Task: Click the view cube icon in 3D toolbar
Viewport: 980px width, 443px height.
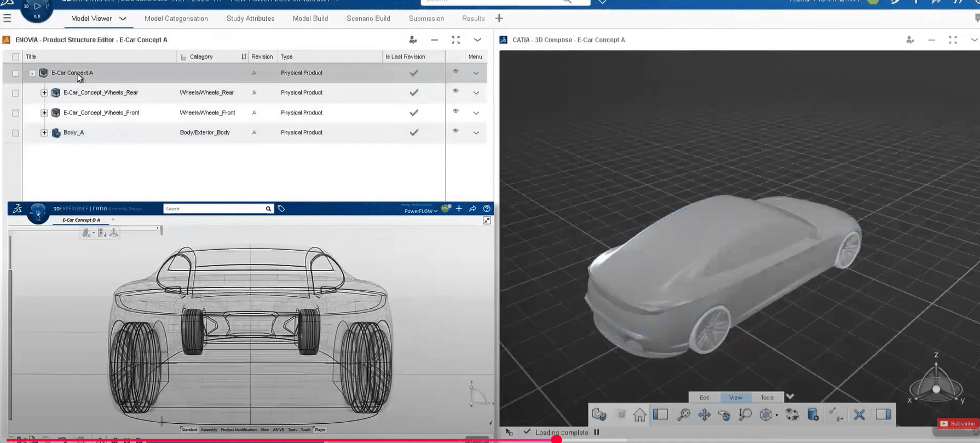Action: [x=766, y=415]
